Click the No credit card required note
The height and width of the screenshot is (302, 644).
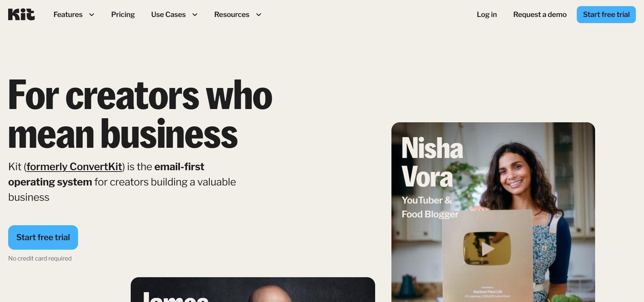click(40, 259)
